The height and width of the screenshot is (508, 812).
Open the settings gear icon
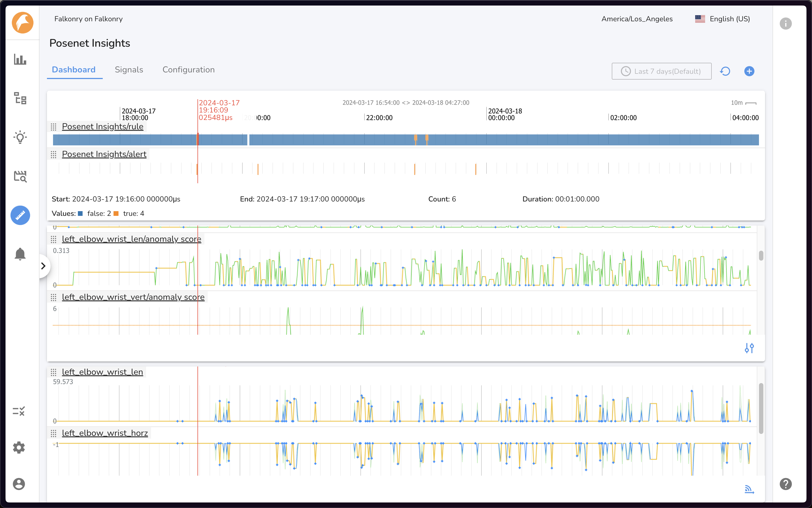point(19,447)
